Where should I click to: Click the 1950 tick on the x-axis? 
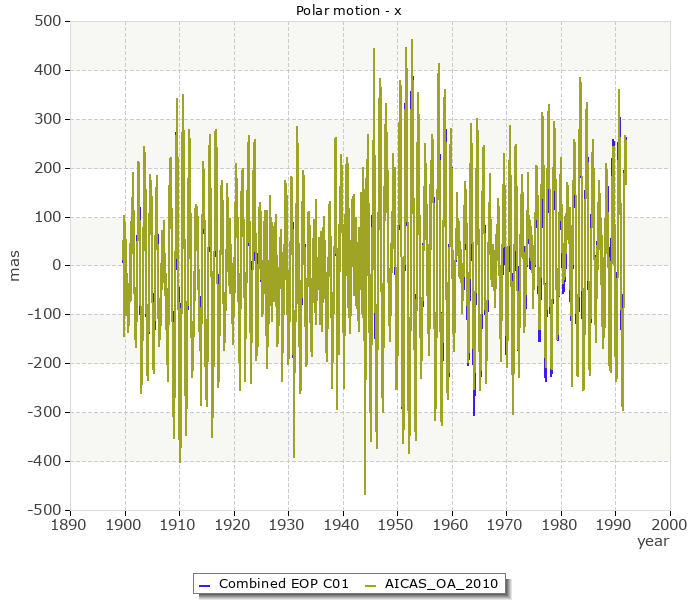coord(397,523)
